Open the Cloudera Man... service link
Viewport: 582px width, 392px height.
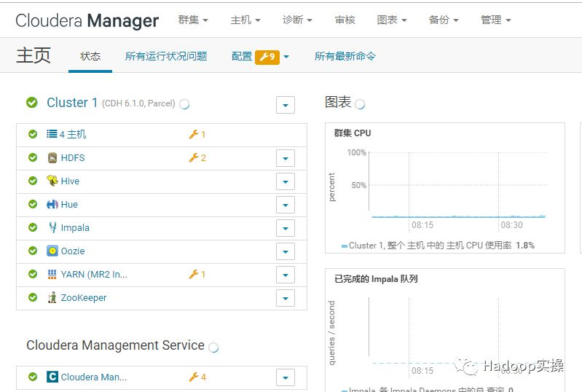(x=94, y=377)
